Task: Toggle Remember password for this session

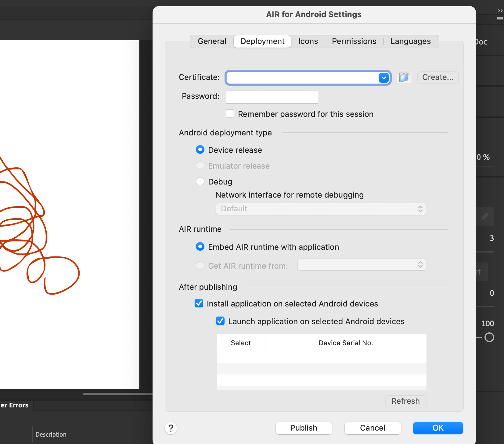Action: pos(230,114)
